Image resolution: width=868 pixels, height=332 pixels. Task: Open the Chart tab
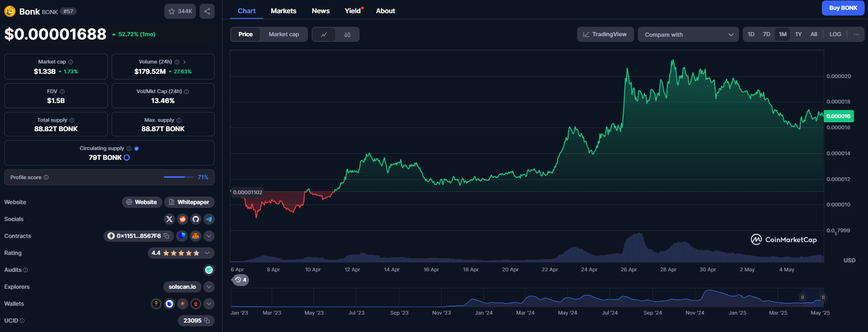click(247, 11)
